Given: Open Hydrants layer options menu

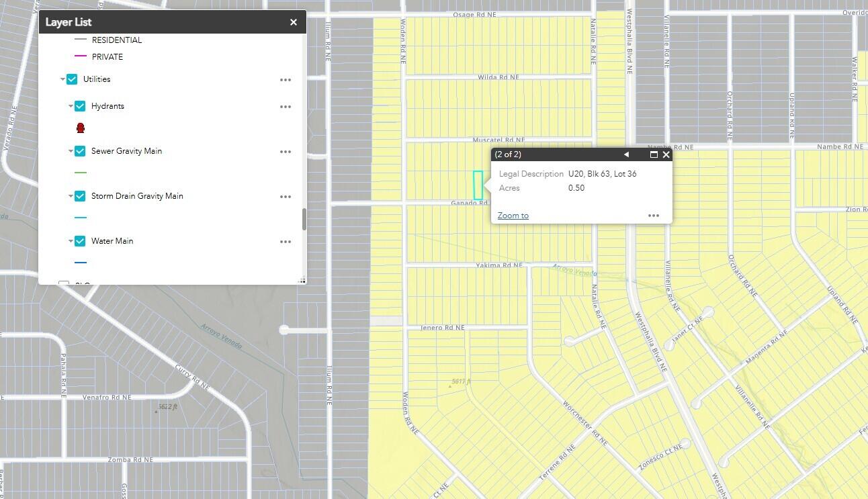Looking at the screenshot, I should (x=286, y=107).
